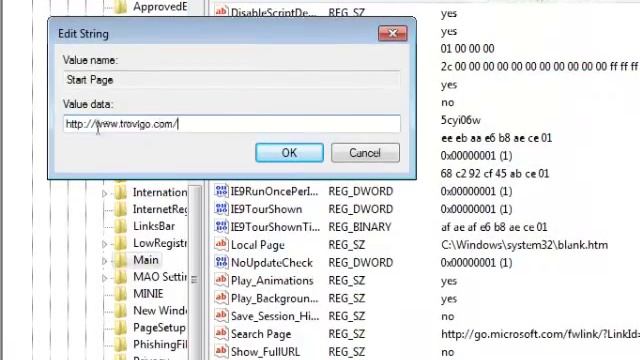
Task: Click the Play_Animations value name
Action: pos(272,281)
